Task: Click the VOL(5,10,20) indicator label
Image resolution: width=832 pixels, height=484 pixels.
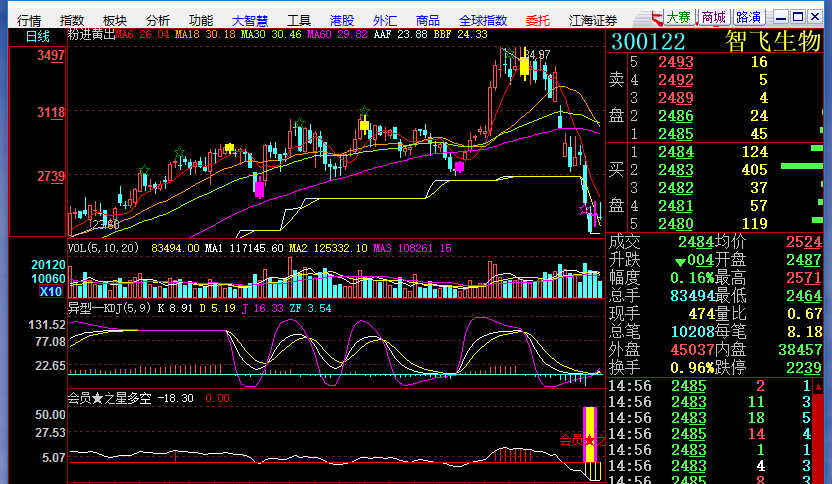Action: [103, 248]
